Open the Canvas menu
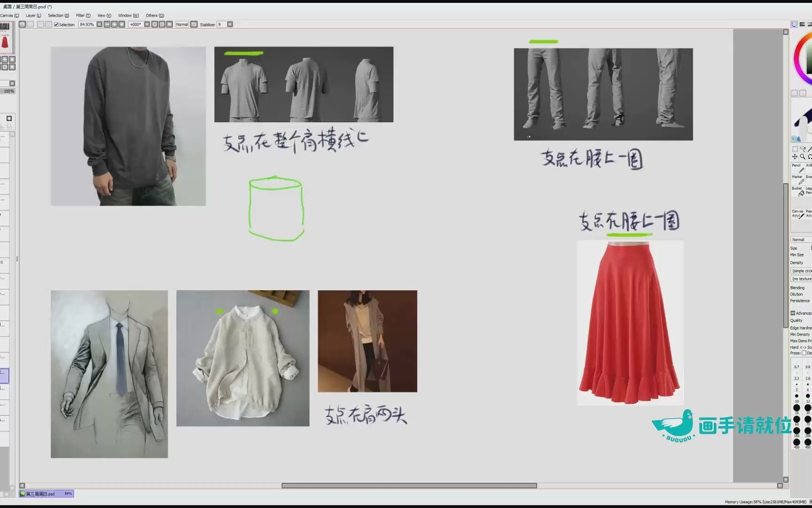 click(x=9, y=16)
